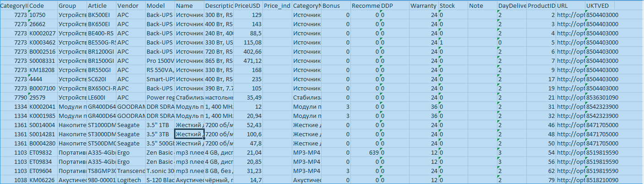Select model cell Smart-UPS

160,79
